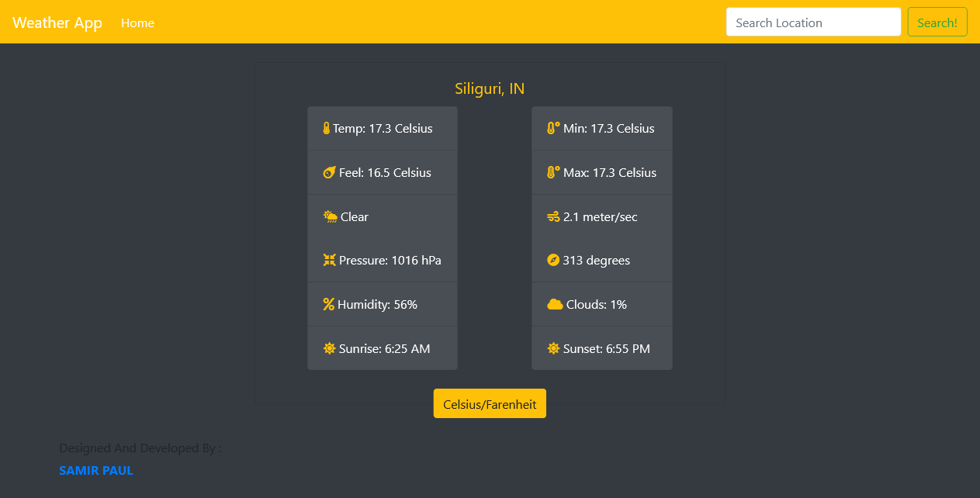Viewport: 980px width, 498px height.
Task: Toggle units with Celsius/Farenheit button
Action: click(490, 403)
